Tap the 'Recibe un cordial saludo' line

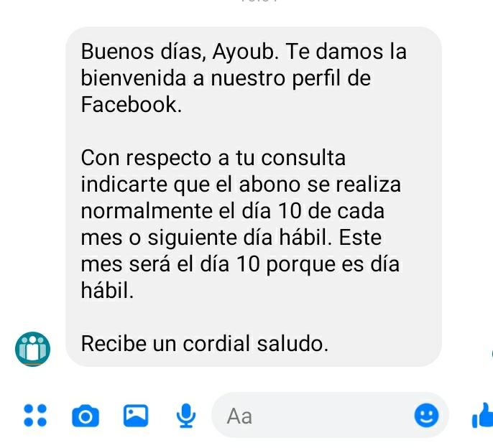[205, 343]
